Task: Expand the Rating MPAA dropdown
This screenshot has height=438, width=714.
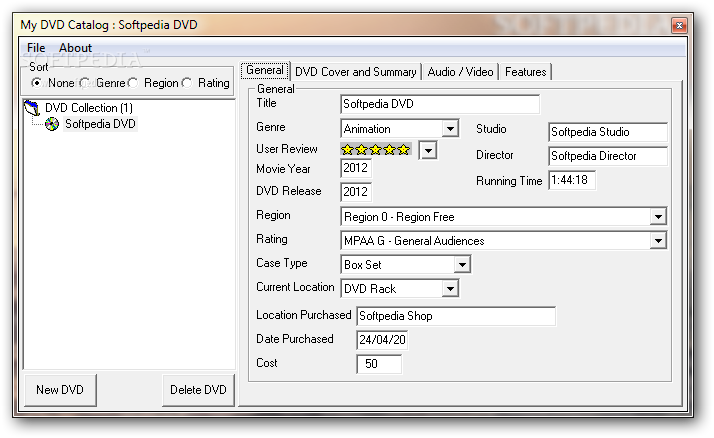Action: pos(658,241)
